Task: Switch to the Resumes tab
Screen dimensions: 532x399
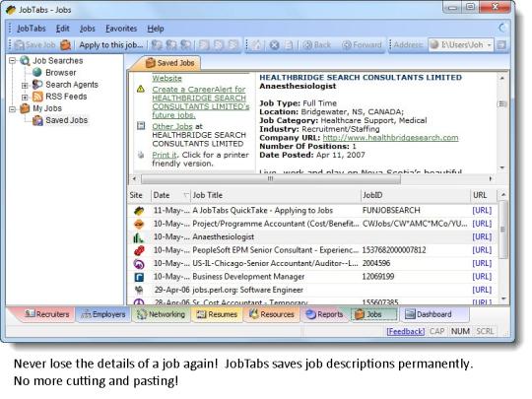Action: click(x=217, y=314)
